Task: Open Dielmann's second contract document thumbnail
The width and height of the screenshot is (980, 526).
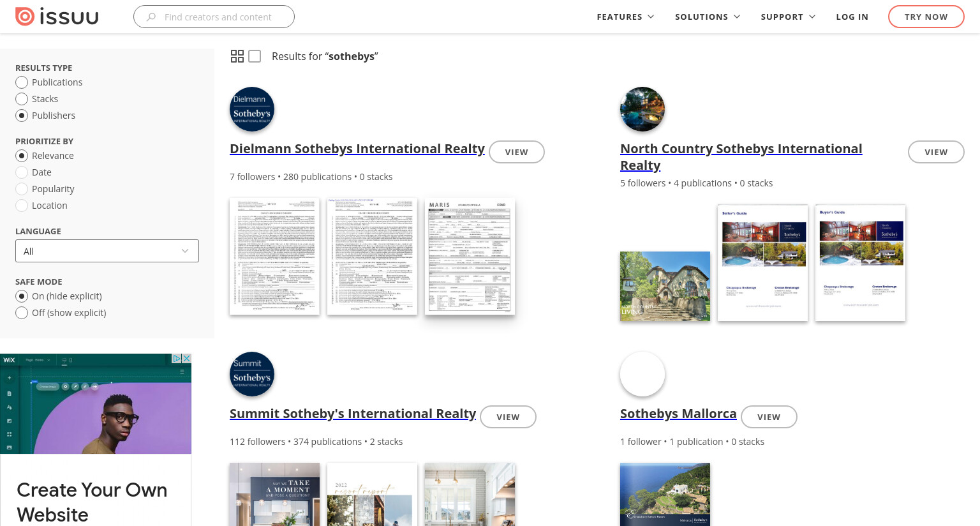Action: (372, 256)
